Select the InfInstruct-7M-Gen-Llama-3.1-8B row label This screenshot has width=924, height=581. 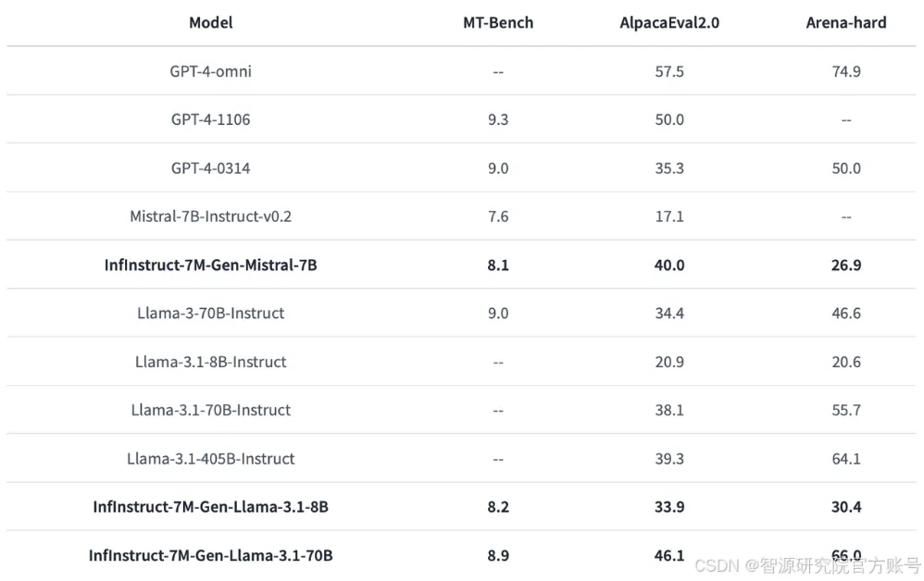click(x=211, y=507)
